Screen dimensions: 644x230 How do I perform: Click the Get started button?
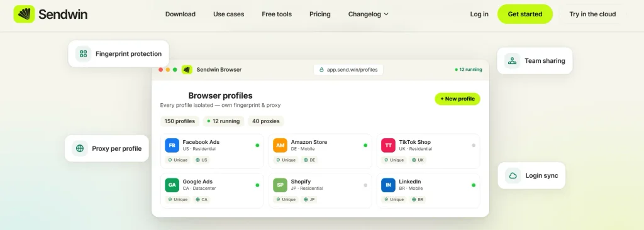pos(525,14)
